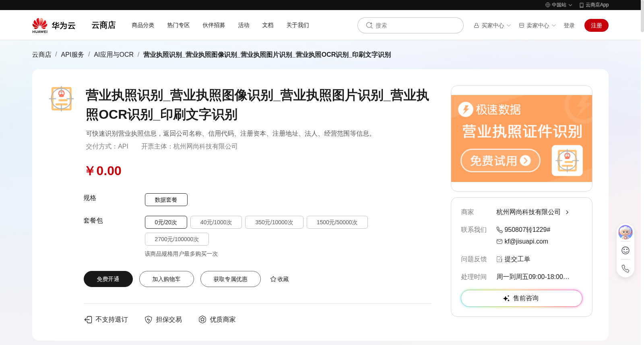Click the phone icon next to 950807转1229#
This screenshot has height=345, width=644.
(500, 230)
